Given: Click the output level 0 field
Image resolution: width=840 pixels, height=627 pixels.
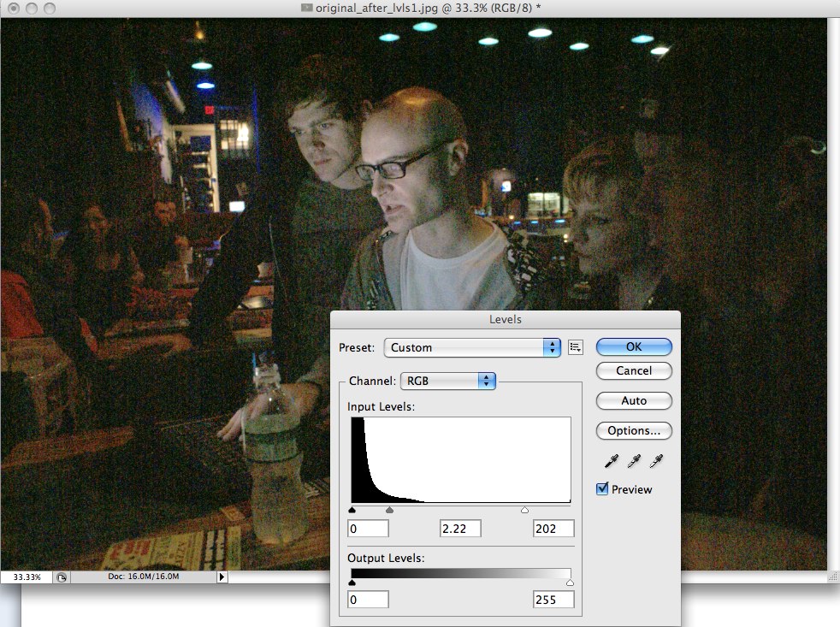Looking at the screenshot, I should click(368, 600).
